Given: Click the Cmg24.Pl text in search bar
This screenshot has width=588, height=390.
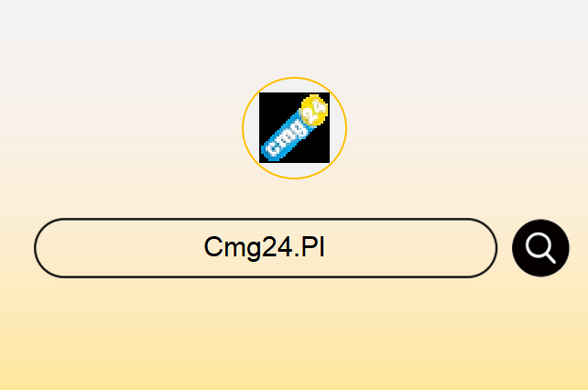Looking at the screenshot, I should (x=265, y=247).
